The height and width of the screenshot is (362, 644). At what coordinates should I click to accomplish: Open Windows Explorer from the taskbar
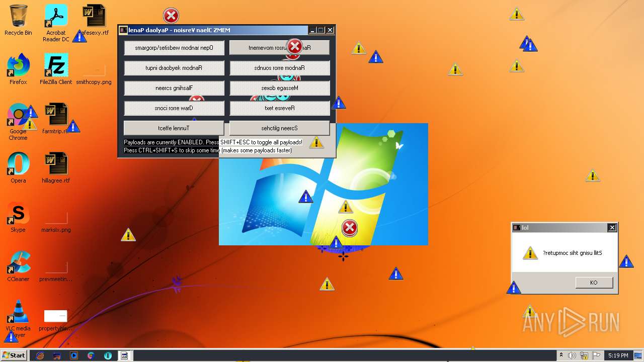pyautogui.click(x=57, y=355)
